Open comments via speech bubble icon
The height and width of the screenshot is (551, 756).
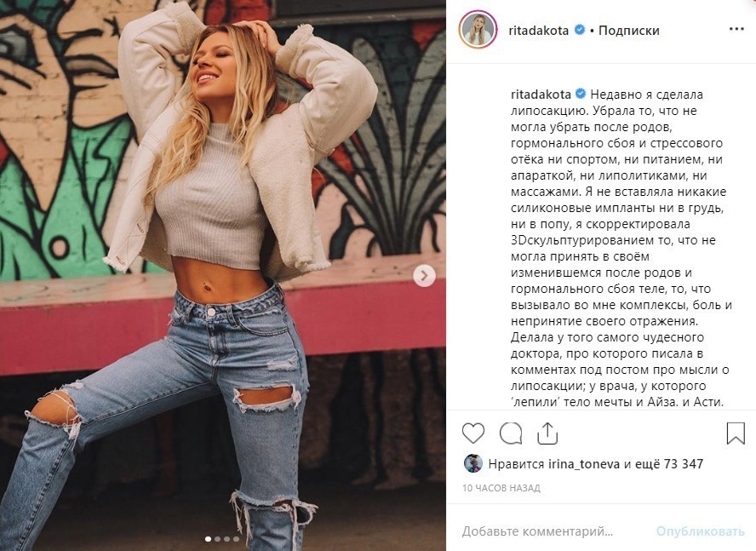(x=511, y=433)
